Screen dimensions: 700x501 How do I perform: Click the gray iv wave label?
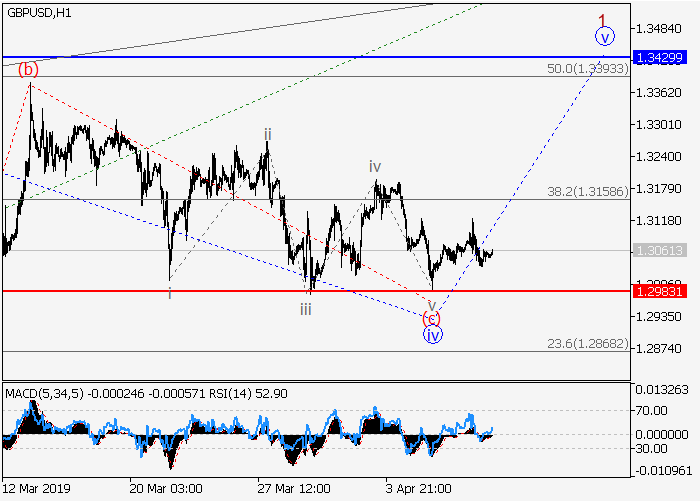[x=374, y=166]
